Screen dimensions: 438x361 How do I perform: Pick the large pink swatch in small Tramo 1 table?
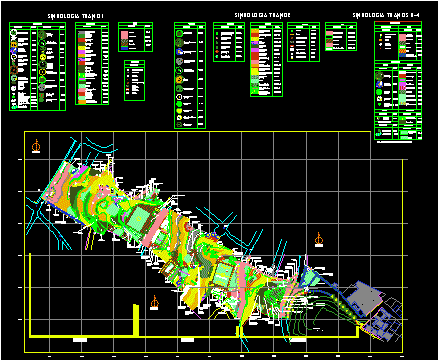(124, 35)
